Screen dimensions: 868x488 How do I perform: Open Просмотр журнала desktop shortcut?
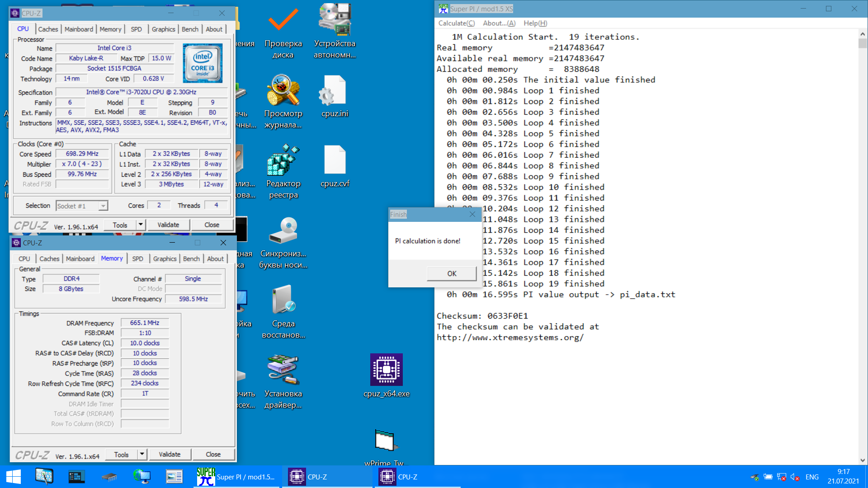click(283, 102)
